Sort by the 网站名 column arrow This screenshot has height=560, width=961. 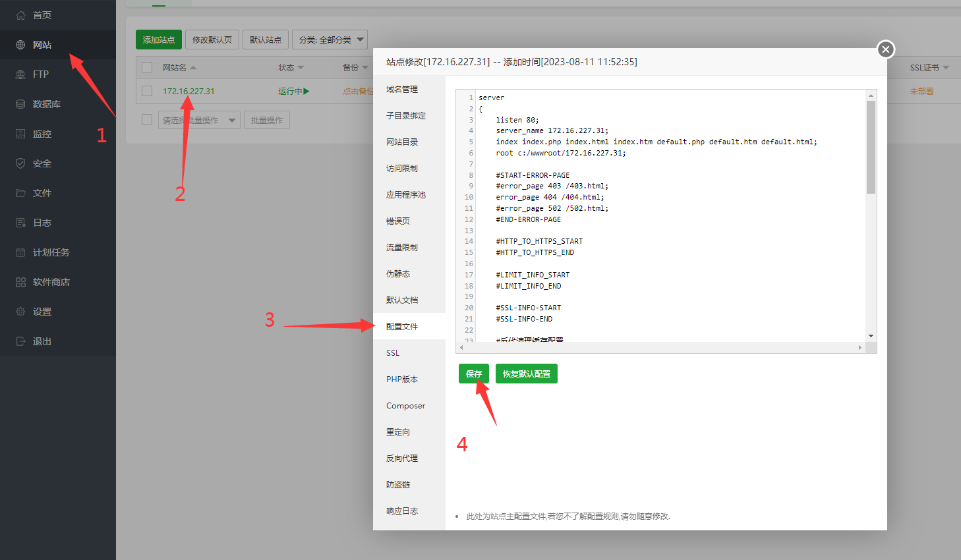click(193, 68)
